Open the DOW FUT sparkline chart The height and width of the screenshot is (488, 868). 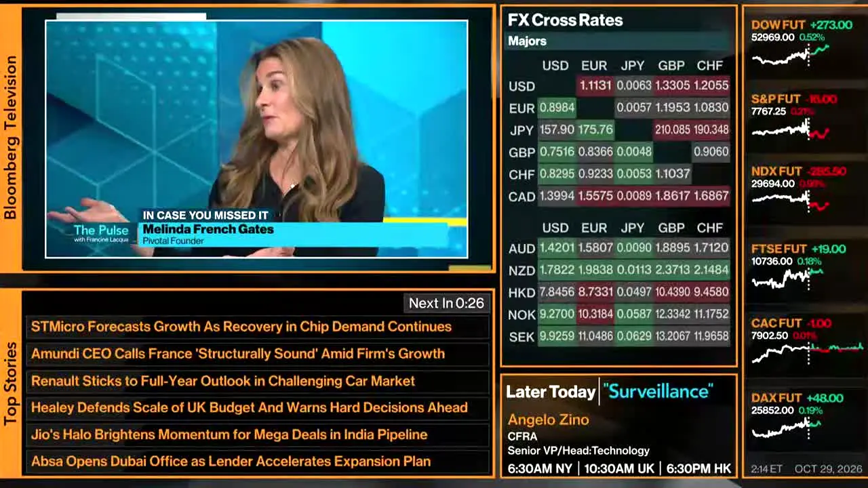[790, 55]
